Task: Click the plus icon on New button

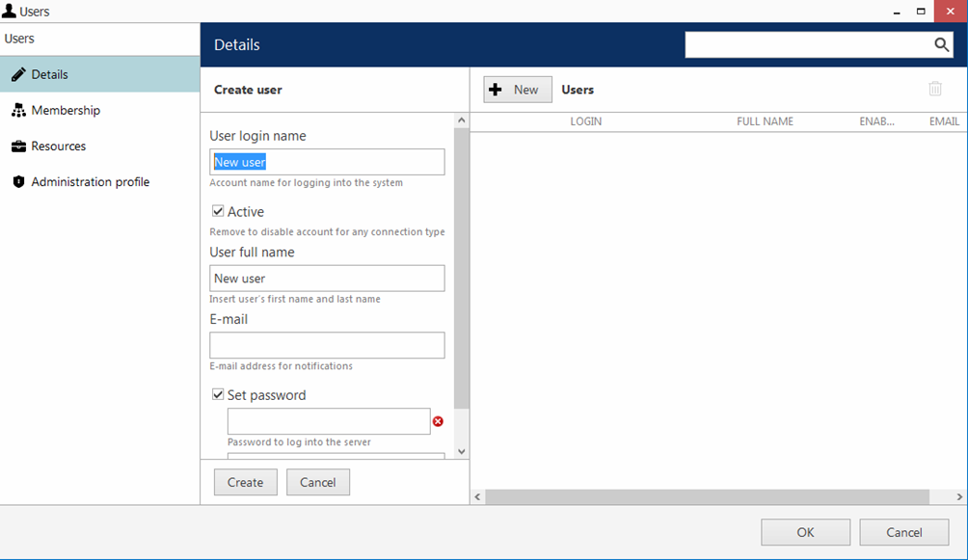Action: [x=497, y=90]
